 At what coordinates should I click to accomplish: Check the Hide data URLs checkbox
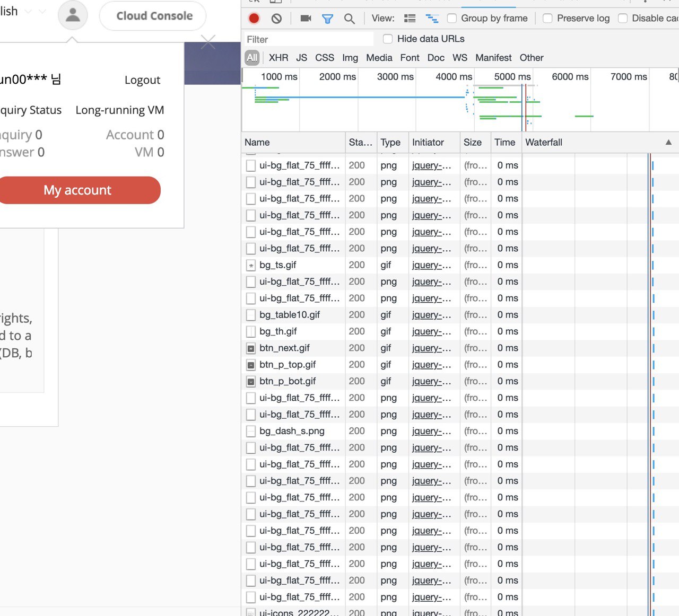point(388,39)
